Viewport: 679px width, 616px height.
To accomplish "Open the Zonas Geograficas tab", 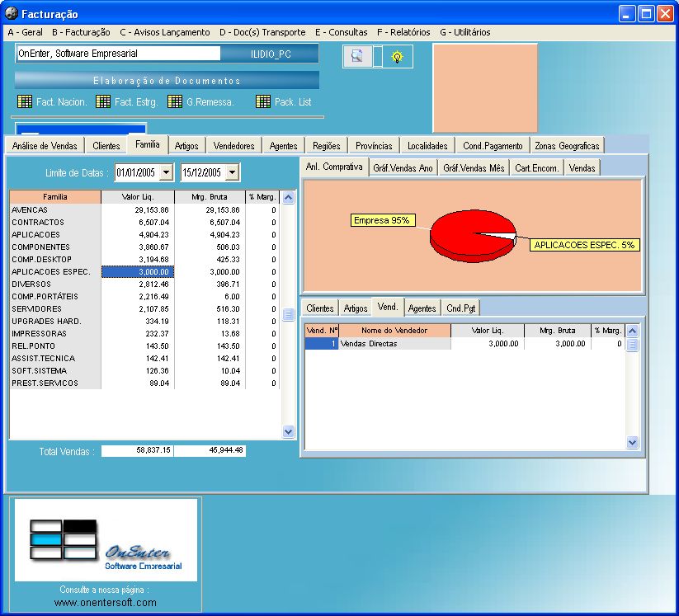I will pyautogui.click(x=567, y=146).
